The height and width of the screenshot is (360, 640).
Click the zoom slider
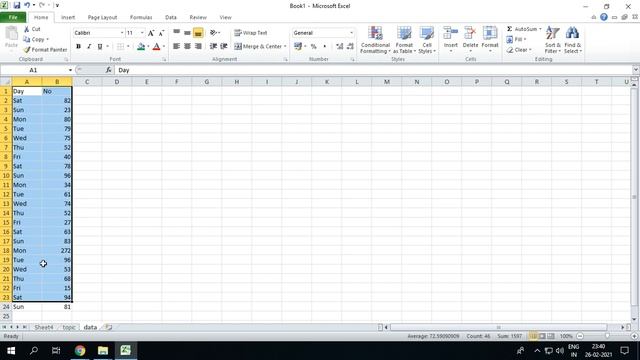pyautogui.click(x=607, y=336)
